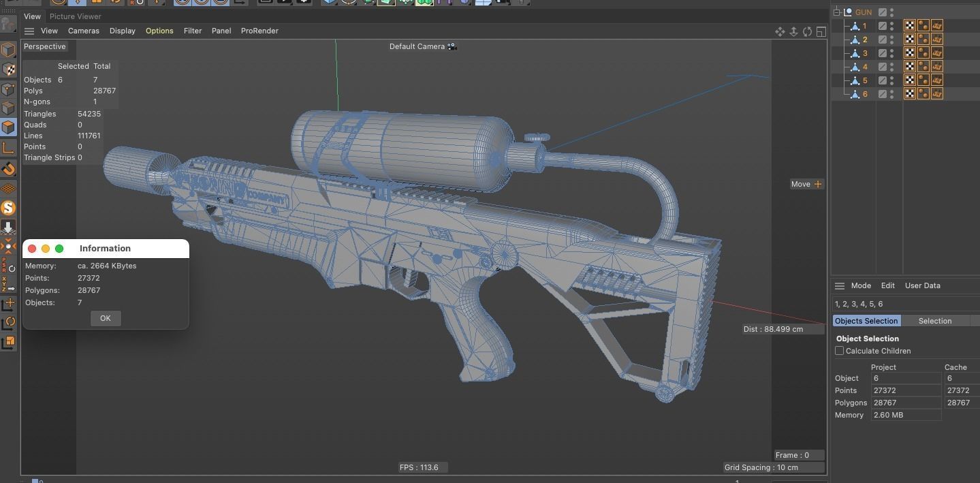Enable the Calculate Children checkbox
This screenshot has height=483, width=980.
pyautogui.click(x=840, y=350)
